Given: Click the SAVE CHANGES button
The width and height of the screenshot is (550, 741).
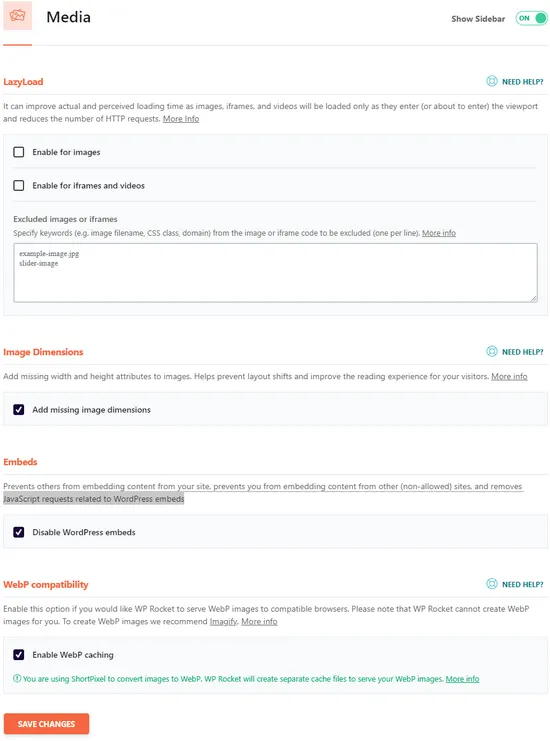Looking at the screenshot, I should coord(46,724).
